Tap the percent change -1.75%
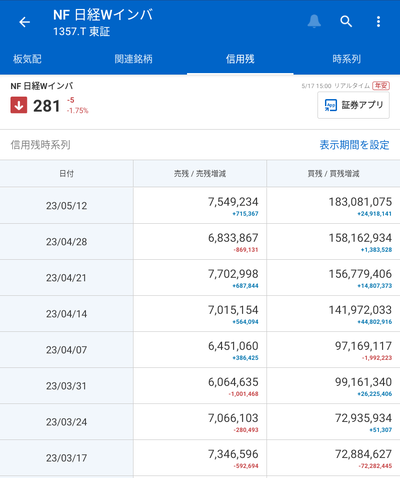This screenshot has height=478, width=400. 78,111
